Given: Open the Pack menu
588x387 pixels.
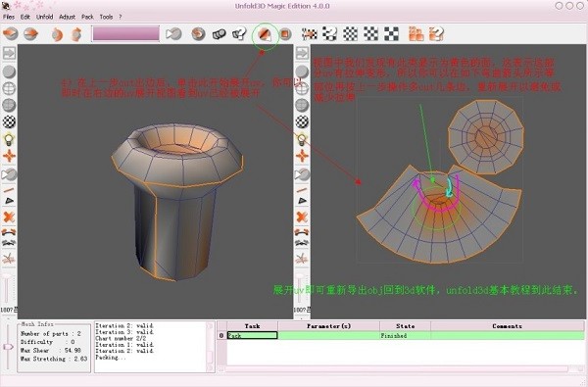Looking at the screenshot, I should click(87, 17).
